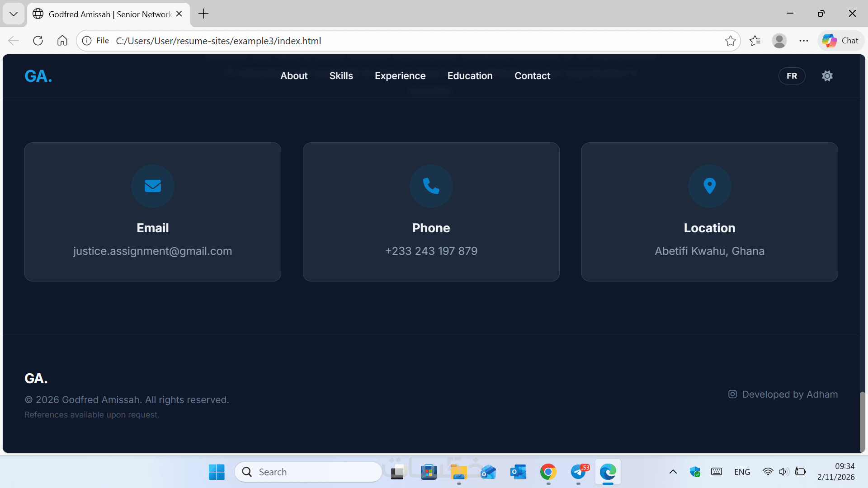Open the Copilot Chat button
The height and width of the screenshot is (488, 868).
pos(840,41)
